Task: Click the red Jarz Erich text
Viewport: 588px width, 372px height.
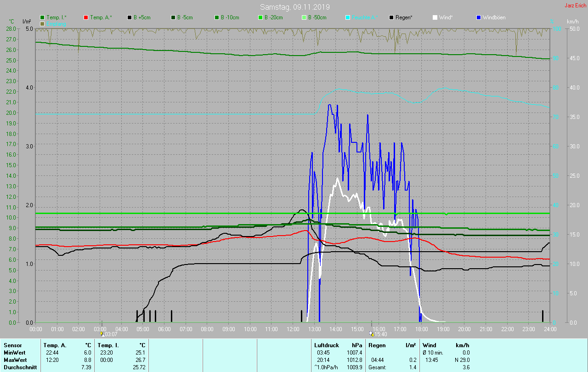Action: (575, 6)
